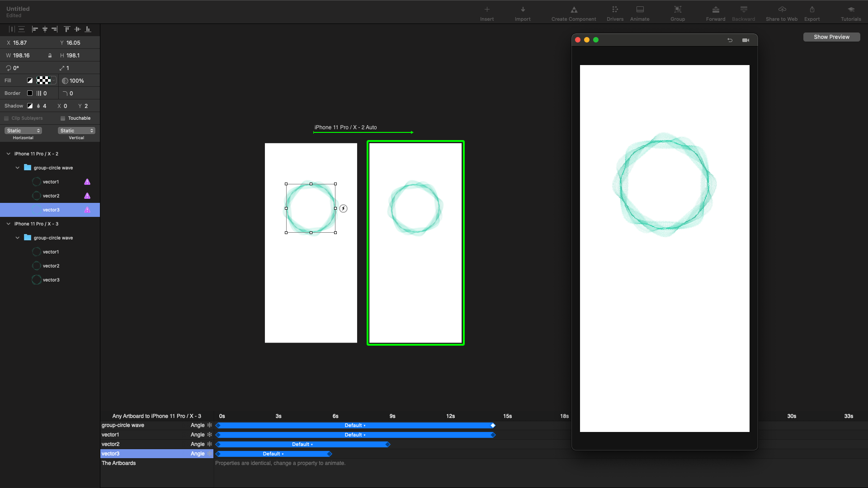Image resolution: width=868 pixels, height=488 pixels.
Task: Click the Drivers toolbar icon
Action: pyautogui.click(x=615, y=10)
